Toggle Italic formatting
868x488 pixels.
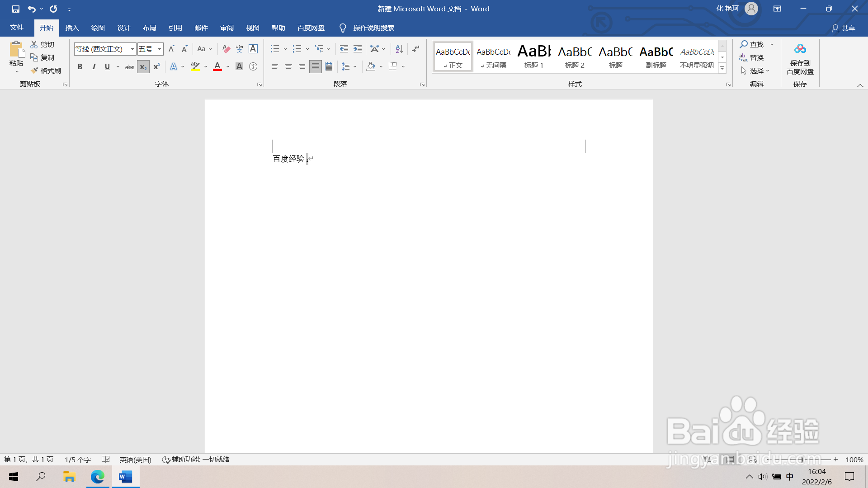[94, 67]
